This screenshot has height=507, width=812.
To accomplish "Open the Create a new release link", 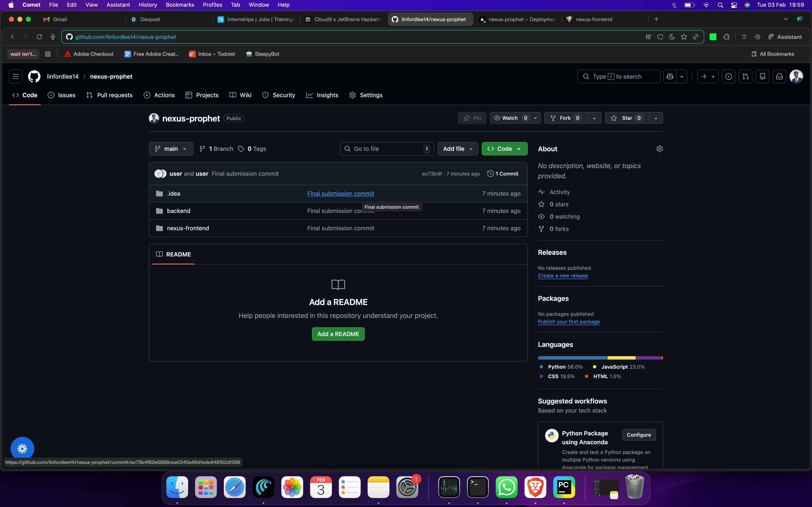I will point(563,276).
